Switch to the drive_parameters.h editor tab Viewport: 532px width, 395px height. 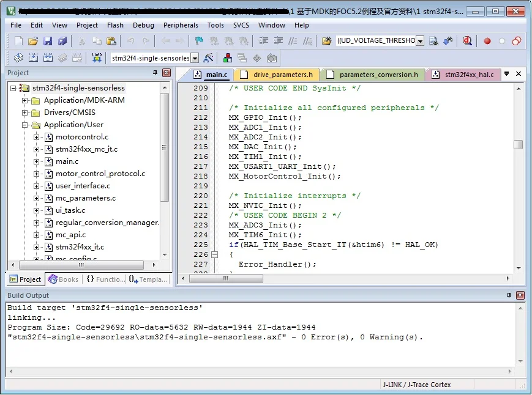click(x=277, y=75)
